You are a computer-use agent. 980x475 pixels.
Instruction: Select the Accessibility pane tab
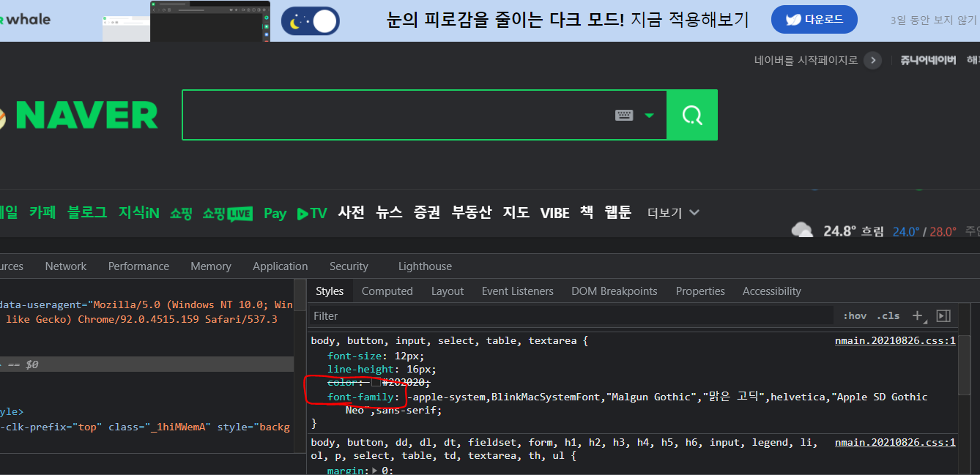[x=772, y=291]
